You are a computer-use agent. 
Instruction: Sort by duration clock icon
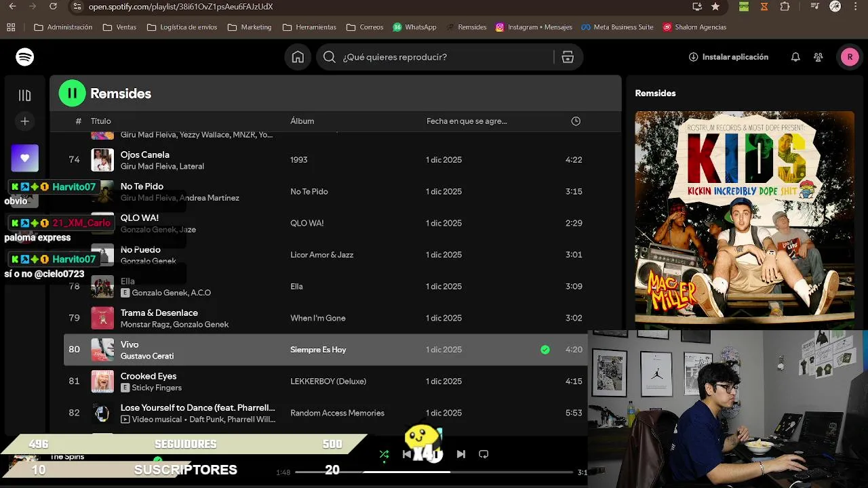coord(576,121)
